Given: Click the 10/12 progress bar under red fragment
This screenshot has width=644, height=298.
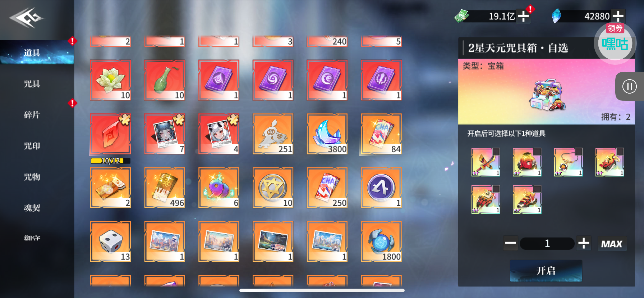Looking at the screenshot, I should (110, 161).
